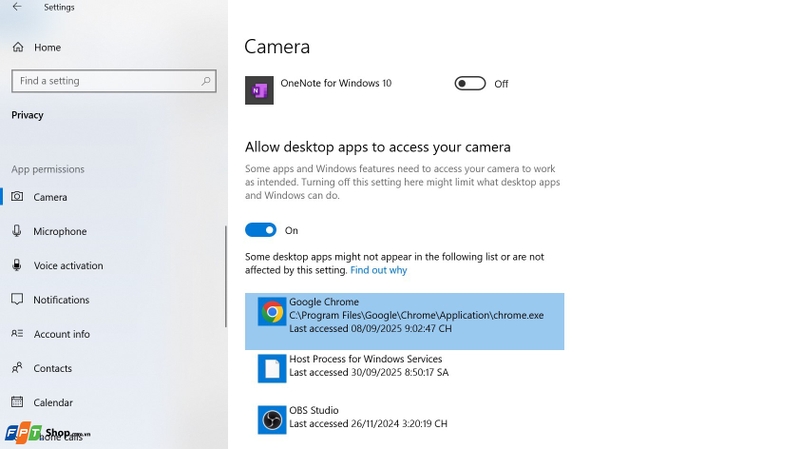The height and width of the screenshot is (449, 800).
Task: Click the Account info icon
Action: [x=17, y=333]
